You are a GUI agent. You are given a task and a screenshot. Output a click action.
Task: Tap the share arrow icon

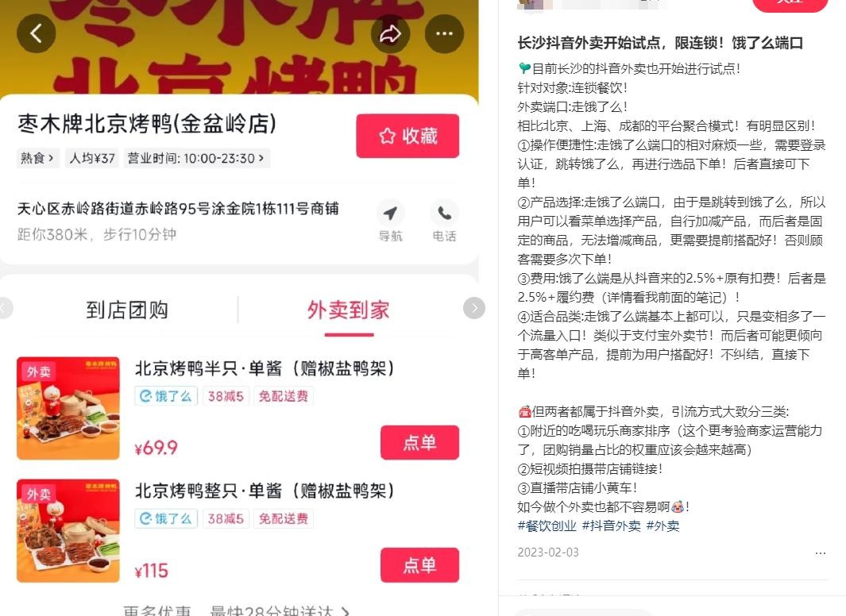[x=390, y=33]
